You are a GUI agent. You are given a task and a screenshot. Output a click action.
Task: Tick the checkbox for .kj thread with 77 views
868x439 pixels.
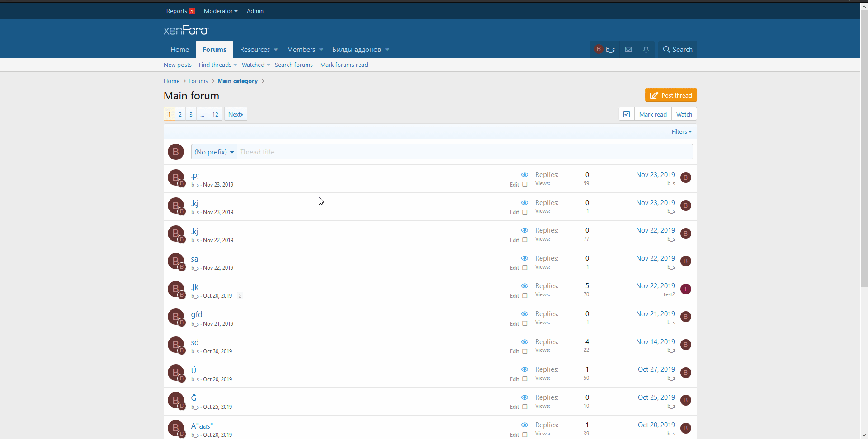pyautogui.click(x=525, y=240)
